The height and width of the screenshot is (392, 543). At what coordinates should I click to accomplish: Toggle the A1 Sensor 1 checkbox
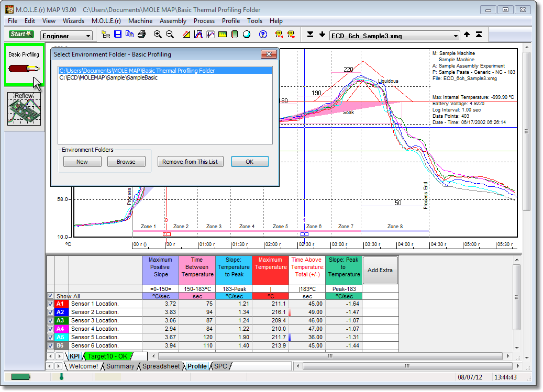point(51,304)
